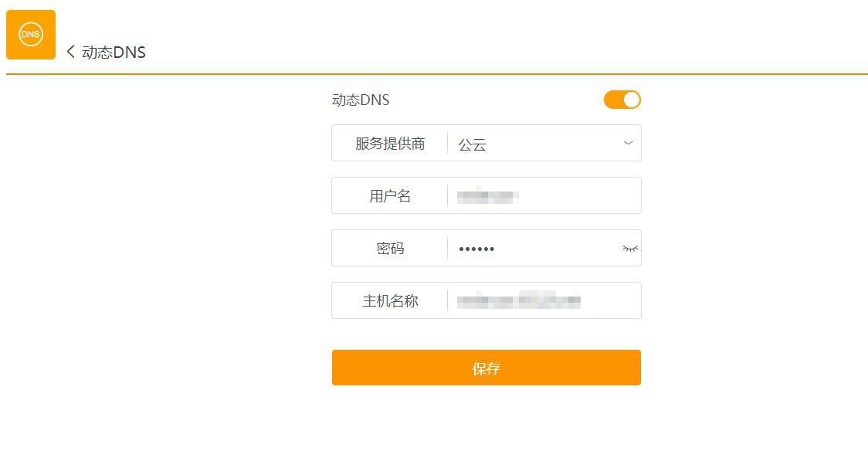Click the 用户名 field label
This screenshot has width=868, height=451.
click(390, 196)
